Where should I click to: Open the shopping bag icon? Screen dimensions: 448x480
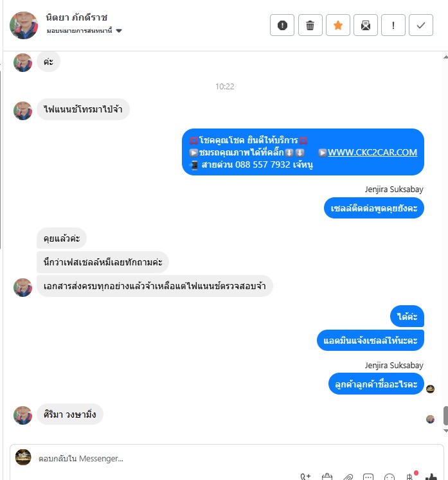click(327, 476)
